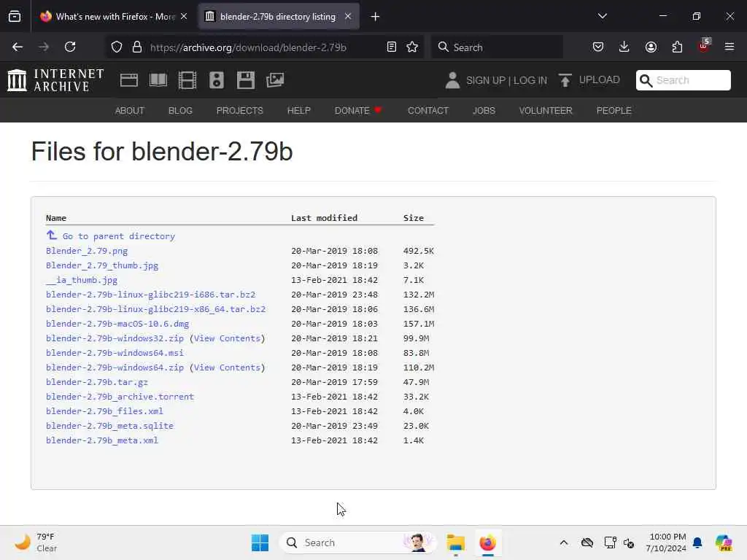Image resolution: width=747 pixels, height=560 pixels.
Task: Open the Firefox downloads panel
Action: click(x=624, y=47)
